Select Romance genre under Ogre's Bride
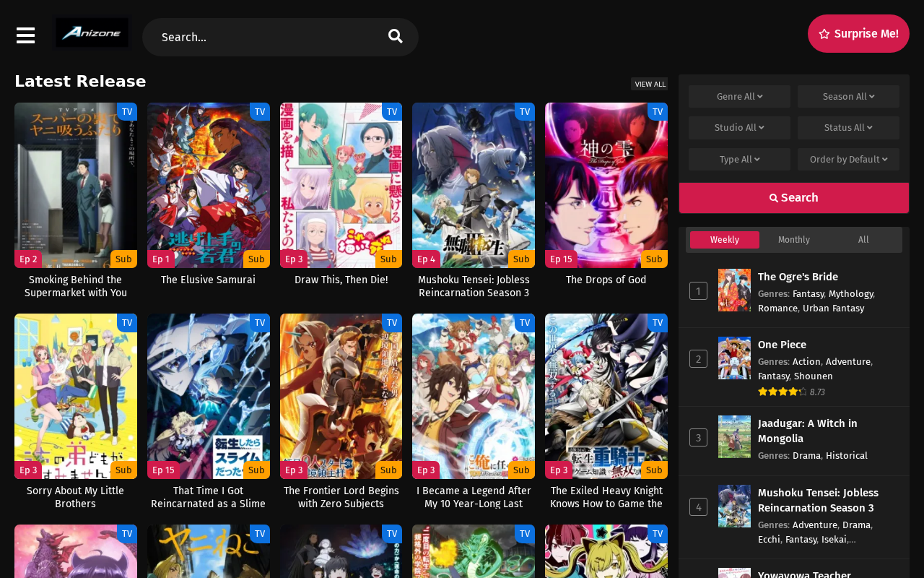The image size is (924, 578). (x=777, y=309)
